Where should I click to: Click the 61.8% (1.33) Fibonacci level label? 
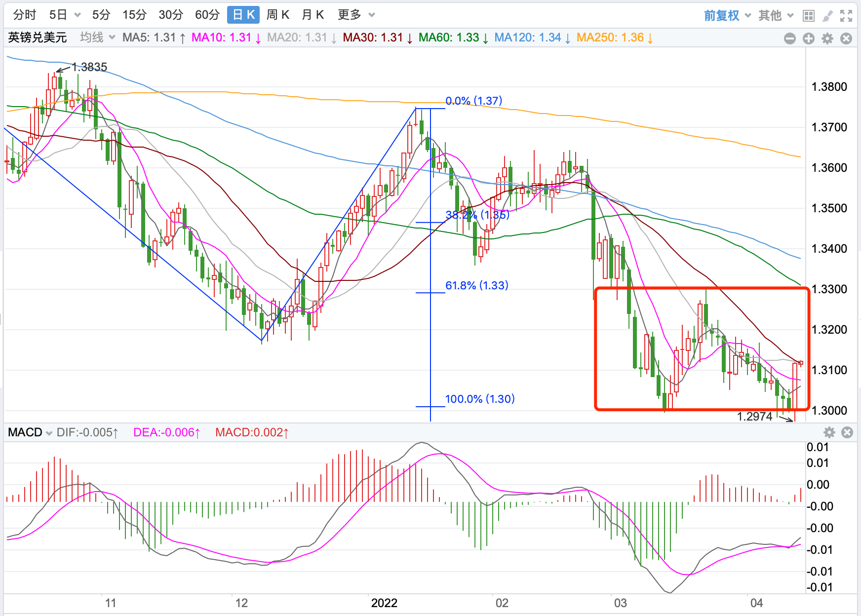(476, 285)
